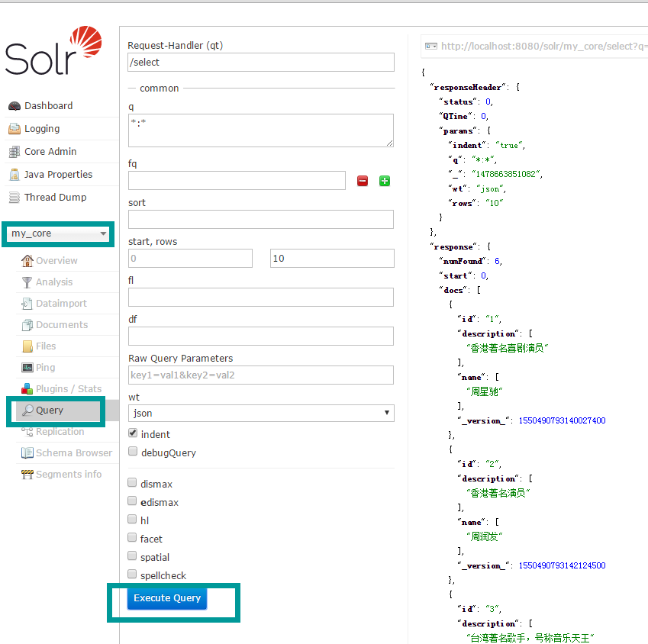Click the q textarea resize handle
648x644 pixels.
pyautogui.click(x=390, y=143)
